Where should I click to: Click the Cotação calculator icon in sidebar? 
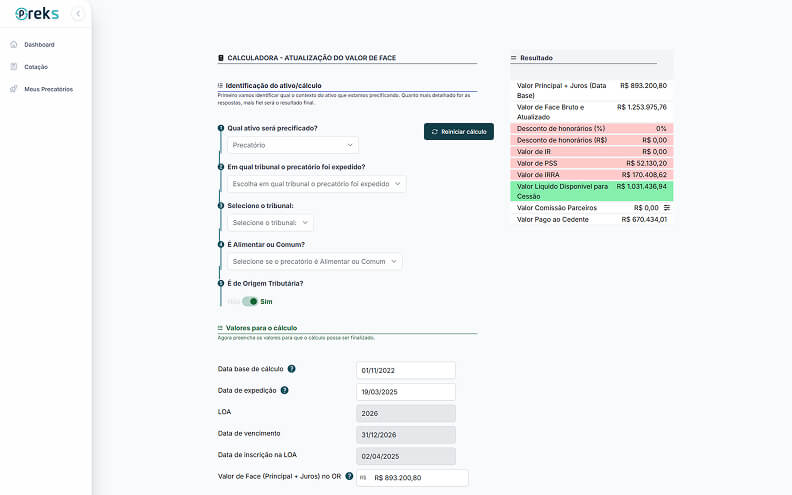(13, 67)
